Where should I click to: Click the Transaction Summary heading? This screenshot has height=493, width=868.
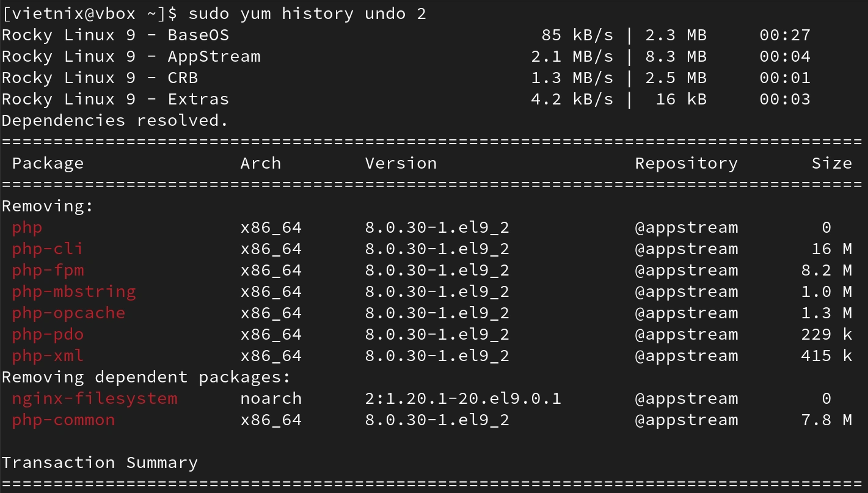(100, 463)
